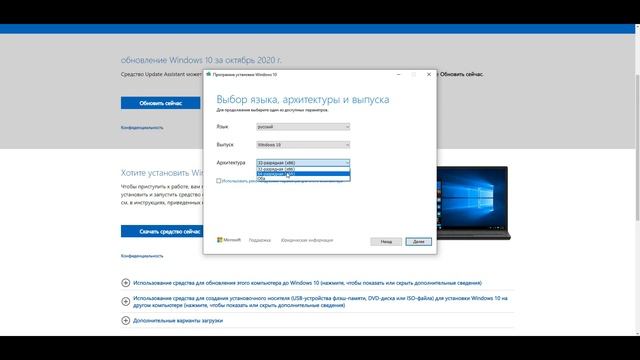Open the Юридическая информация link
Viewport: 640px width, 360px height.
tap(307, 240)
